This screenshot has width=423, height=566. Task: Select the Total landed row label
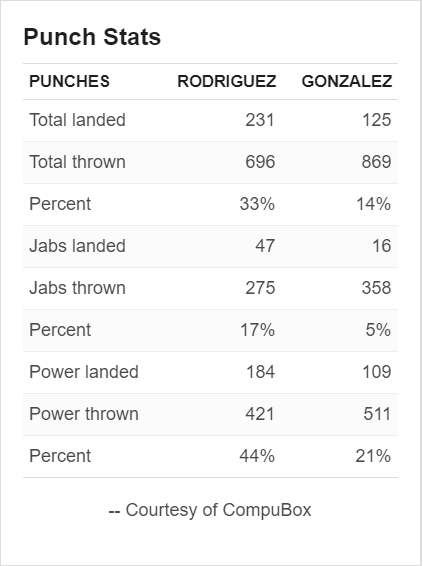pos(77,120)
